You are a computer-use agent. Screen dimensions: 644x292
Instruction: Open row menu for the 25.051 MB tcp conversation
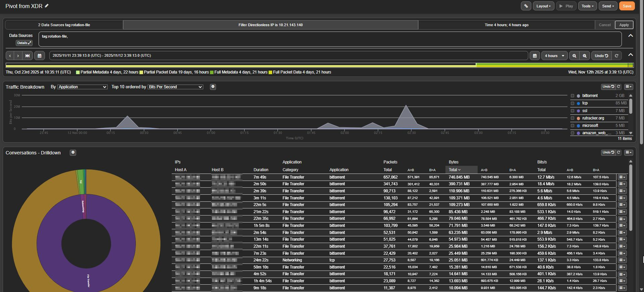pos(622,260)
